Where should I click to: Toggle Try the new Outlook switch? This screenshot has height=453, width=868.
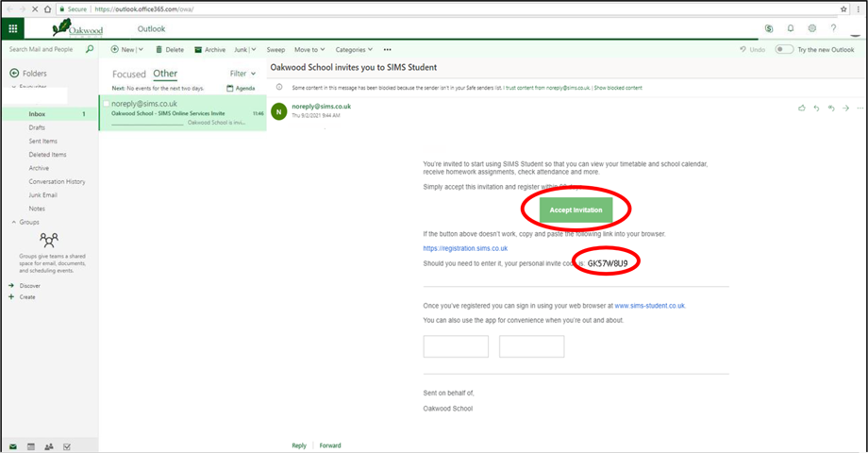pos(784,49)
